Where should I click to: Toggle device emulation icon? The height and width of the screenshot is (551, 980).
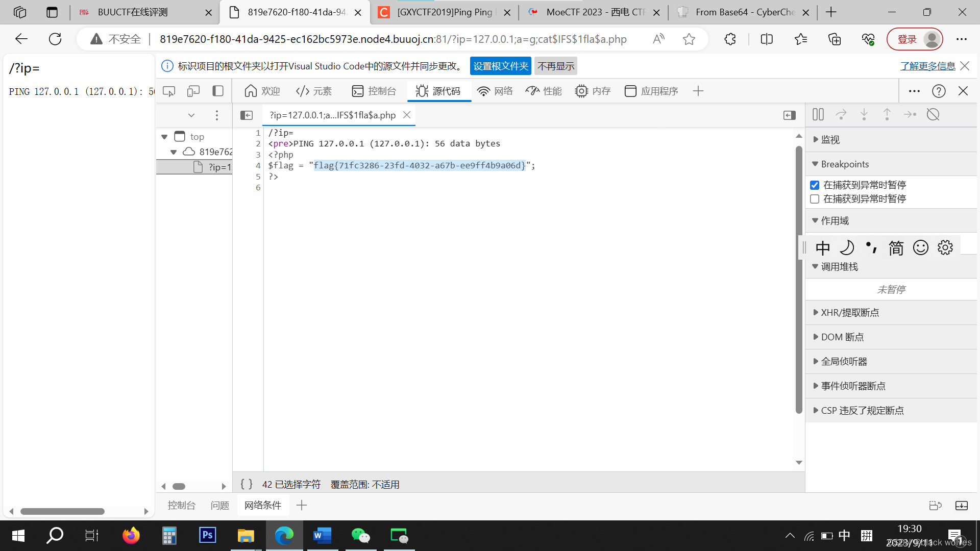pos(193,91)
